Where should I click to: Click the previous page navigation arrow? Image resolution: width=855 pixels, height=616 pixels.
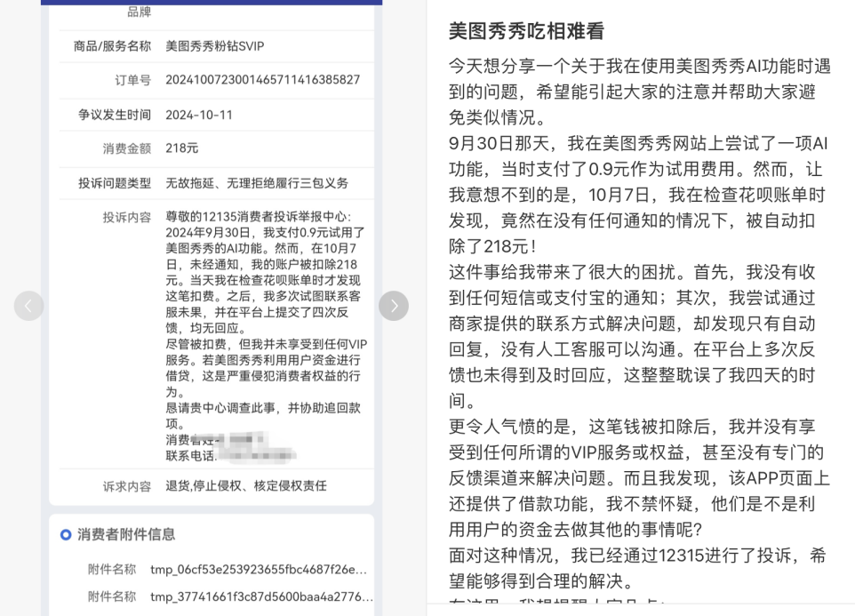pos(29,305)
